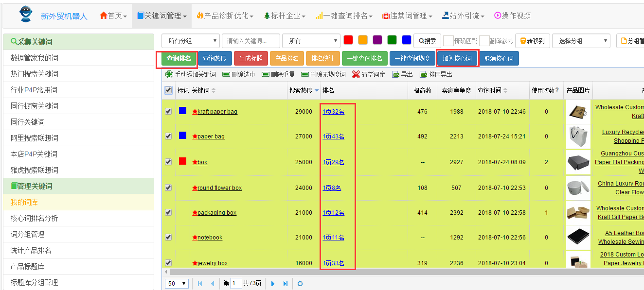Click the 产品排名 orange button
The width and height of the screenshot is (644, 290).
point(287,58)
